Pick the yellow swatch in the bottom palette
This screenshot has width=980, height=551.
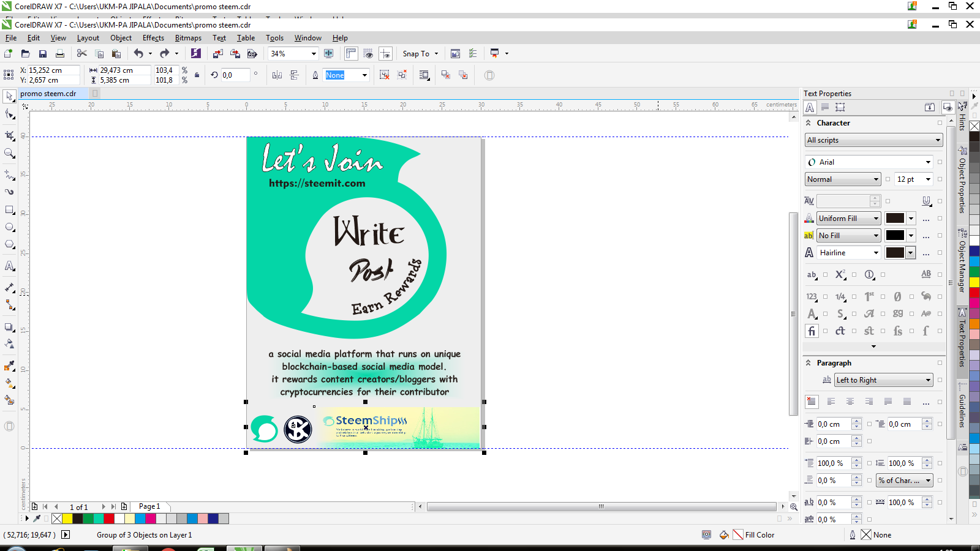pos(67,519)
